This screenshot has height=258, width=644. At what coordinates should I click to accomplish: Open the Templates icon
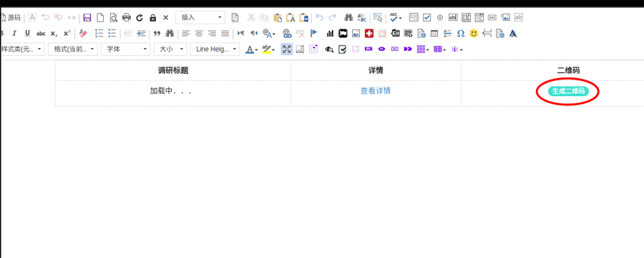235,18
